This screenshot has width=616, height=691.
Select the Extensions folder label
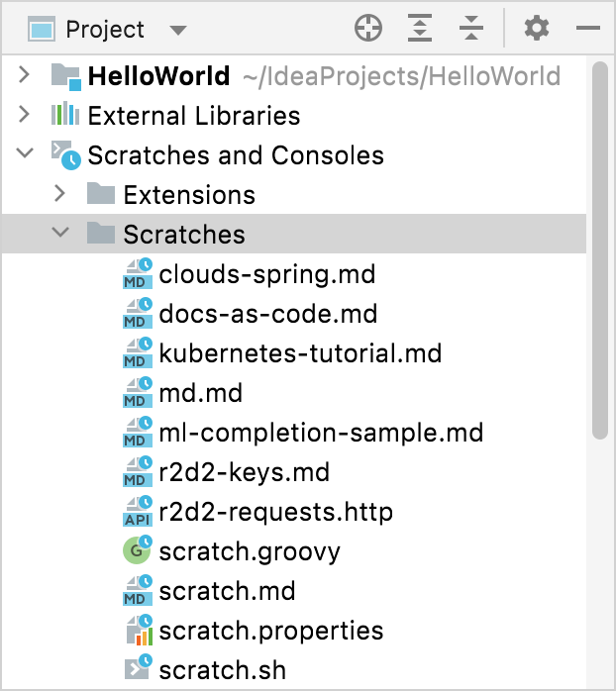pyautogui.click(x=189, y=195)
